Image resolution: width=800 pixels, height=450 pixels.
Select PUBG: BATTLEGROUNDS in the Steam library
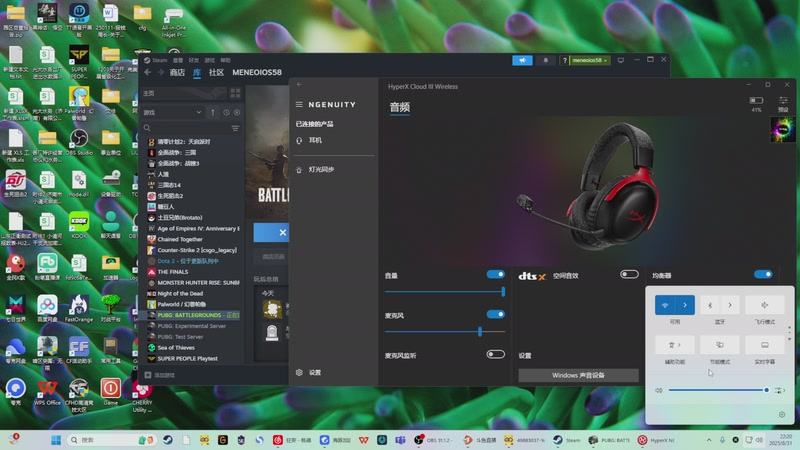tap(193, 315)
